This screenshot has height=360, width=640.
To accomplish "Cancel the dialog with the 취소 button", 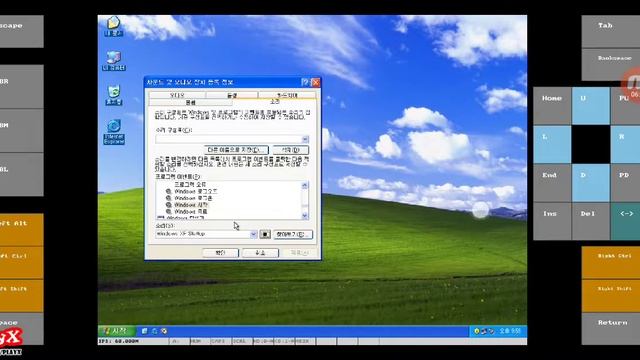I will click(x=260, y=253).
